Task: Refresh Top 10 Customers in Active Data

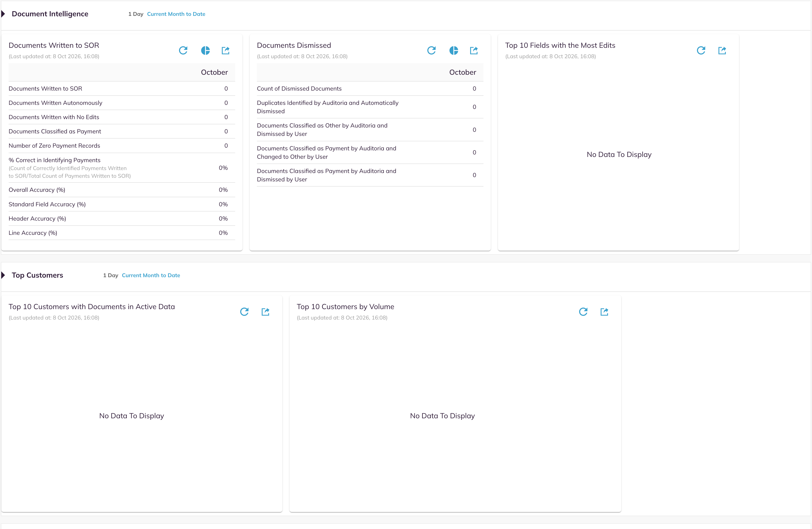Action: (244, 312)
